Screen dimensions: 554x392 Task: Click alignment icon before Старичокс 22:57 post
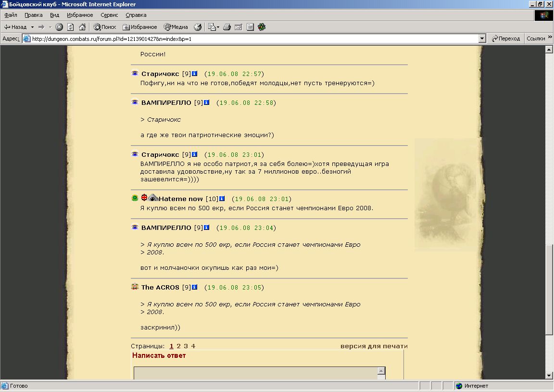[x=135, y=73]
